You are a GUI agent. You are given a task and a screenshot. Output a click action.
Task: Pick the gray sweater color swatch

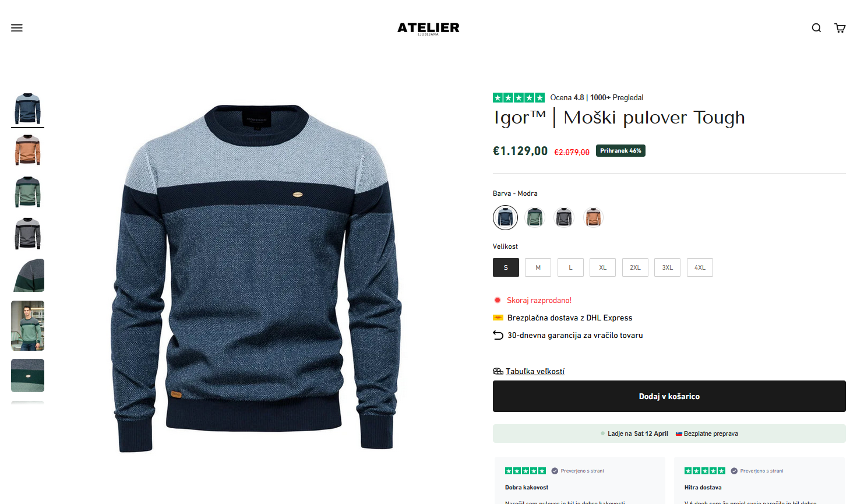tap(563, 217)
